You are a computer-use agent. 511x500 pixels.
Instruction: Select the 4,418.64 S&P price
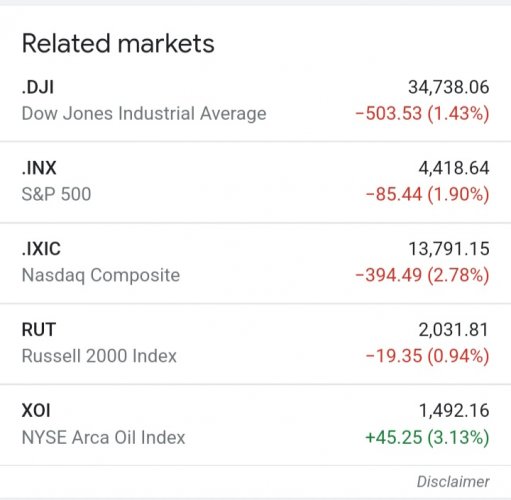pyautogui.click(x=454, y=168)
